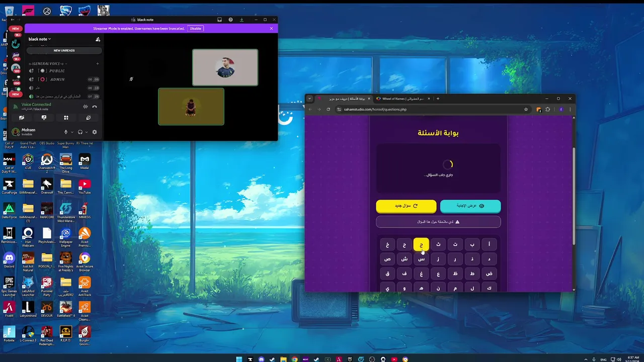This screenshot has width=644, height=362.
Task: Select the letter ض key
Action: tap(489, 274)
